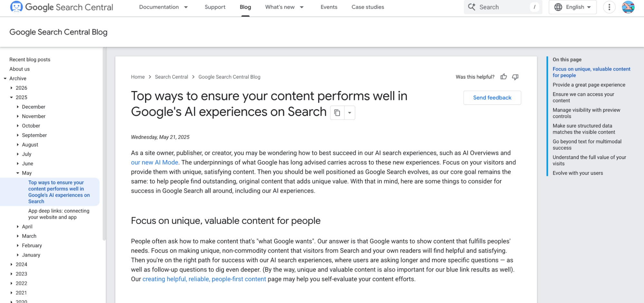Expand the 2023 archive year
644x303 pixels.
point(12,274)
